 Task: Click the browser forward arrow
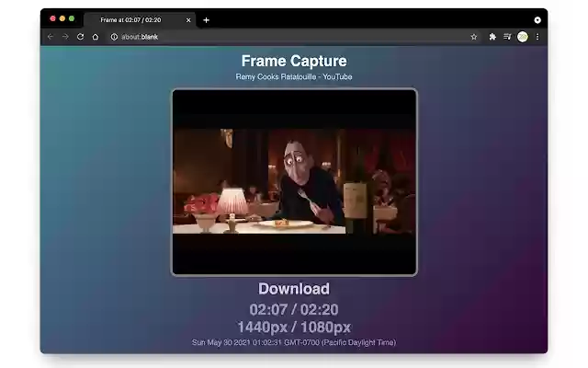click(65, 37)
